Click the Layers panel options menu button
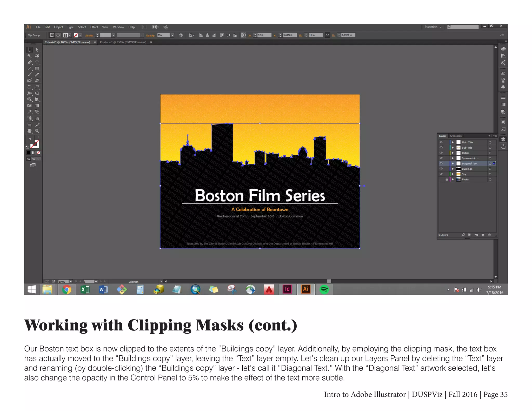Image resolution: width=532 pixels, height=411 pixels. 495,136
